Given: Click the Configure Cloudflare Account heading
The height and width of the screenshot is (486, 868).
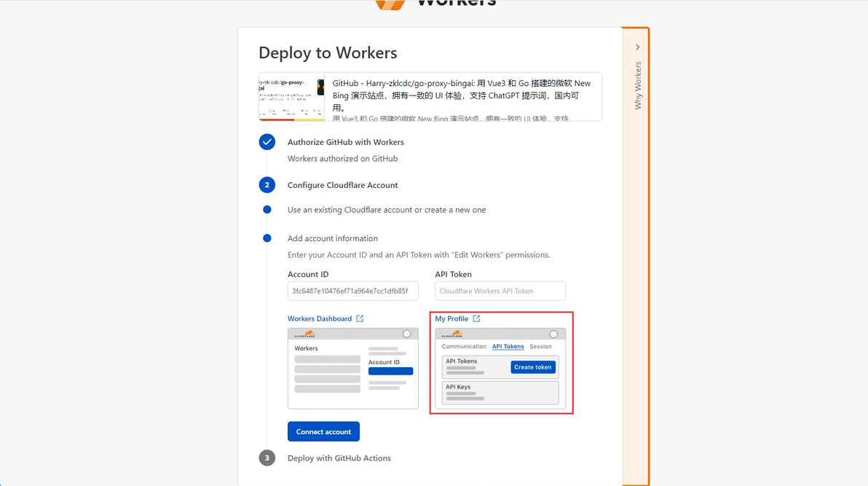Looking at the screenshot, I should click(x=342, y=185).
